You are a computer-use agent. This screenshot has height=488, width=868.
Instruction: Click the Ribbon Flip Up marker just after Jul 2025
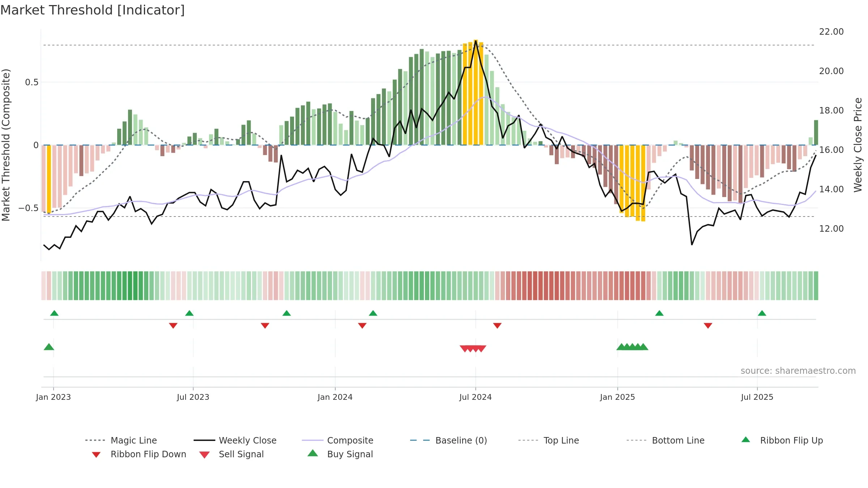point(762,313)
